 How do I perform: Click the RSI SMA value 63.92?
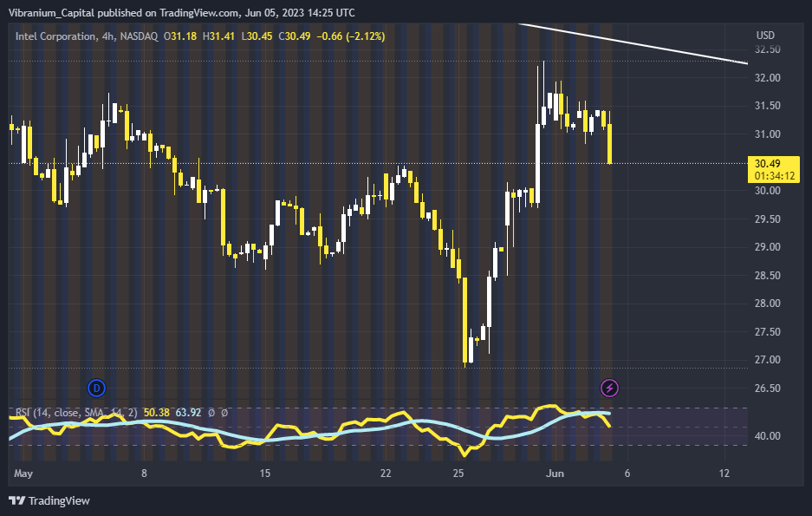(188, 413)
